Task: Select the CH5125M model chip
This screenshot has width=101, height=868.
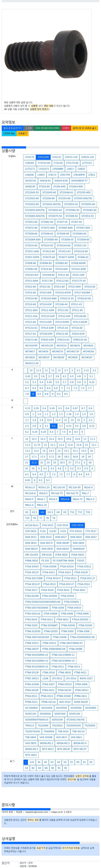Action: tap(43, 157)
